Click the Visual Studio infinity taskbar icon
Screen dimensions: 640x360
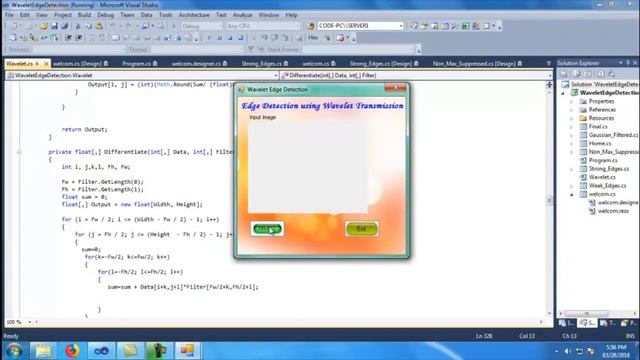click(x=101, y=351)
